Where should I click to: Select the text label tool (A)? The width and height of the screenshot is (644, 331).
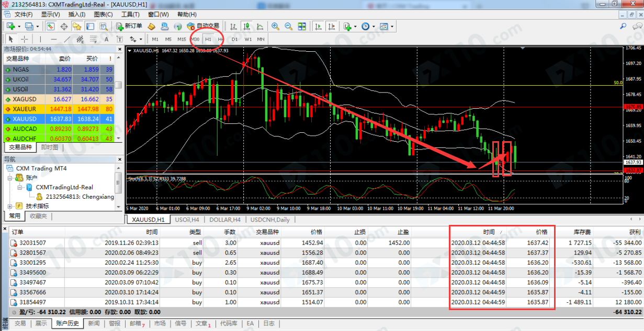106,39
